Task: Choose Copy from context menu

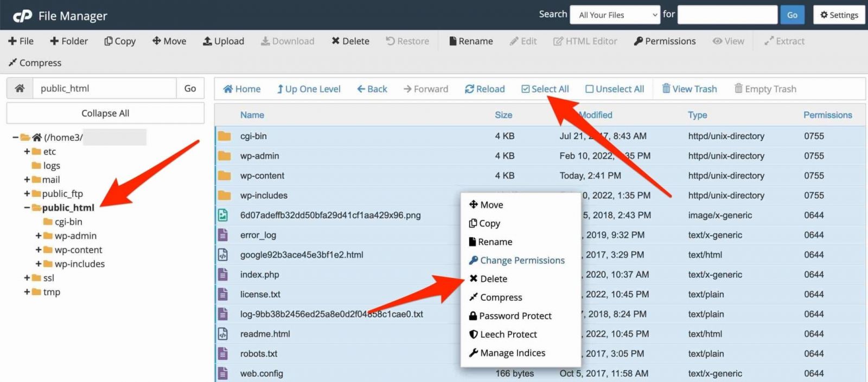Action: 484,223
